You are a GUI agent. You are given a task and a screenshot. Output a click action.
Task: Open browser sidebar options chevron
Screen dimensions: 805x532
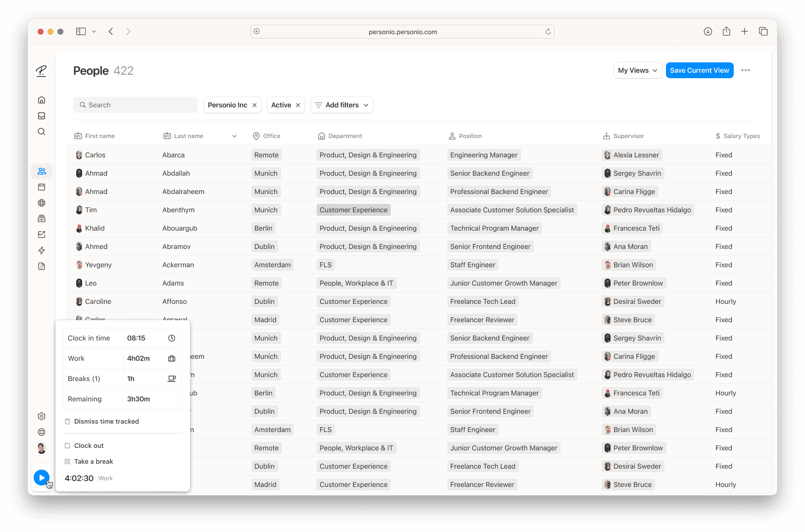(94, 31)
